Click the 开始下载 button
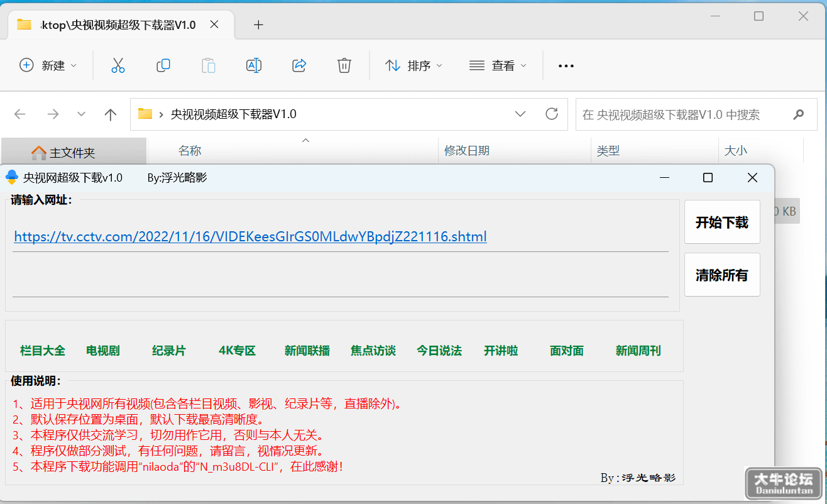The image size is (827, 504). [722, 222]
